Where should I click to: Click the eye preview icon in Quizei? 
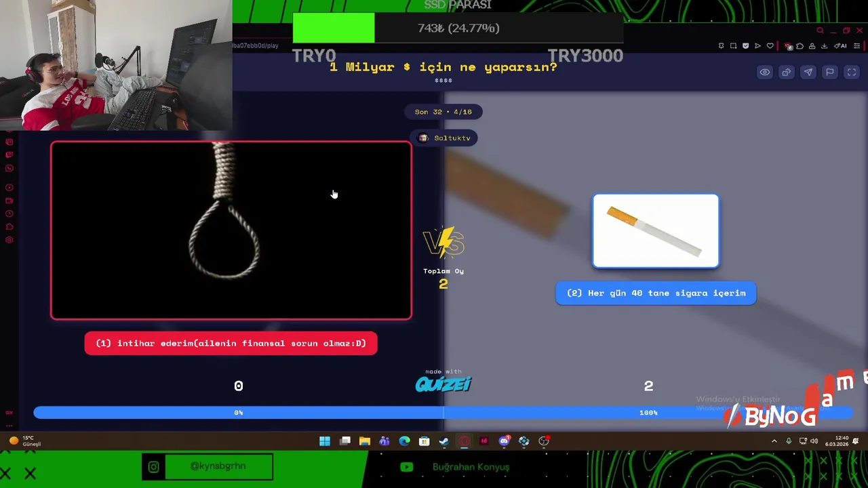pos(765,73)
